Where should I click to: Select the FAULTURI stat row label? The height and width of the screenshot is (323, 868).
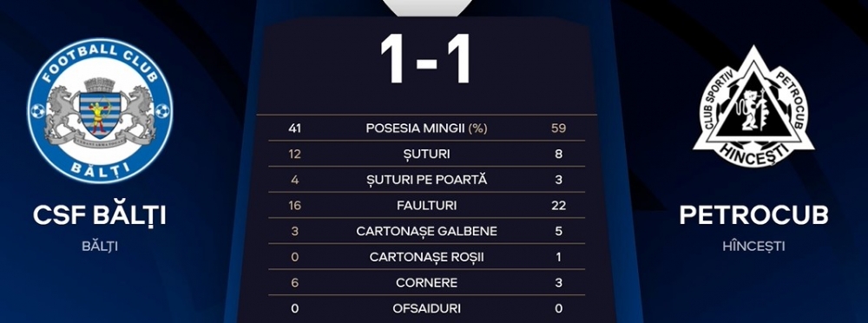[427, 206]
